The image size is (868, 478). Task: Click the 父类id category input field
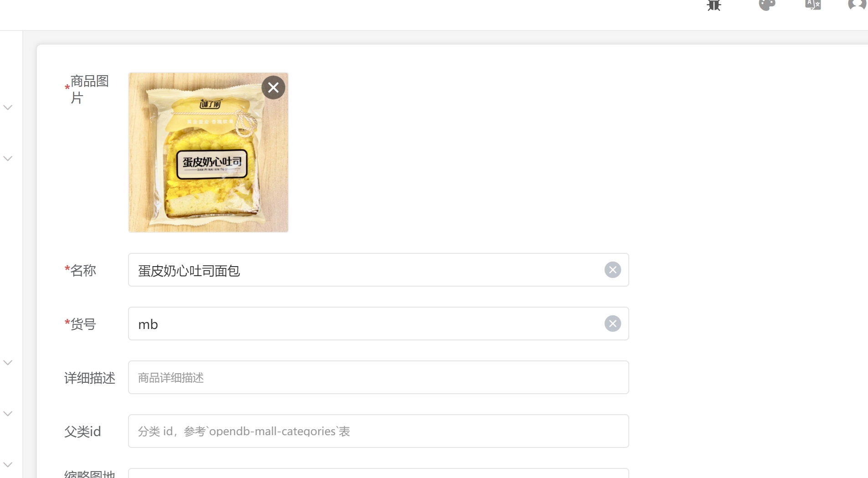(x=379, y=431)
